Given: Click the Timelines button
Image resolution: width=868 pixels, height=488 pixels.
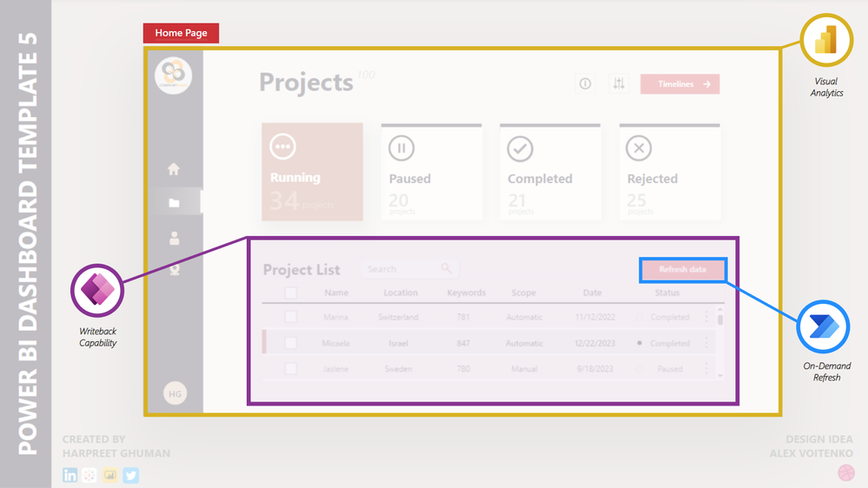Looking at the screenshot, I should coord(679,84).
